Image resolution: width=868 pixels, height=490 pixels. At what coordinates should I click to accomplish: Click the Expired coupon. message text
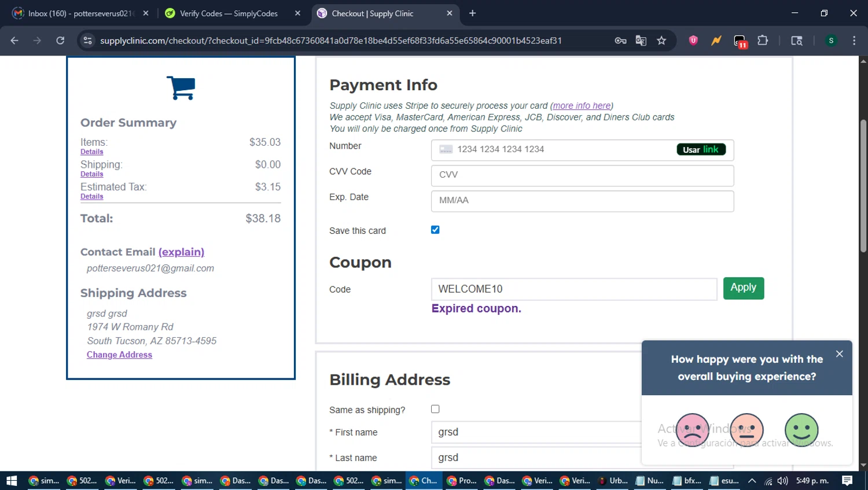click(x=476, y=309)
